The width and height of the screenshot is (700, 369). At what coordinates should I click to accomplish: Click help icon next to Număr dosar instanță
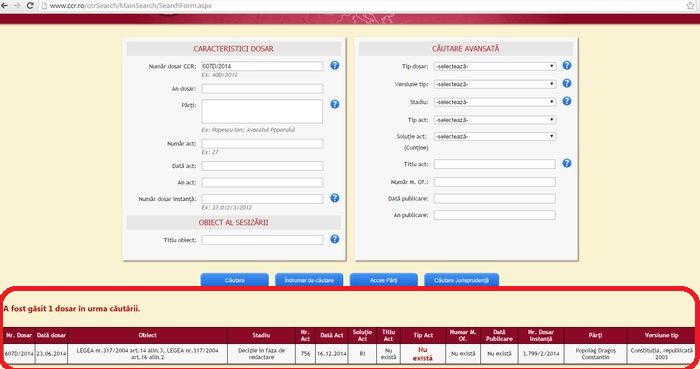334,198
